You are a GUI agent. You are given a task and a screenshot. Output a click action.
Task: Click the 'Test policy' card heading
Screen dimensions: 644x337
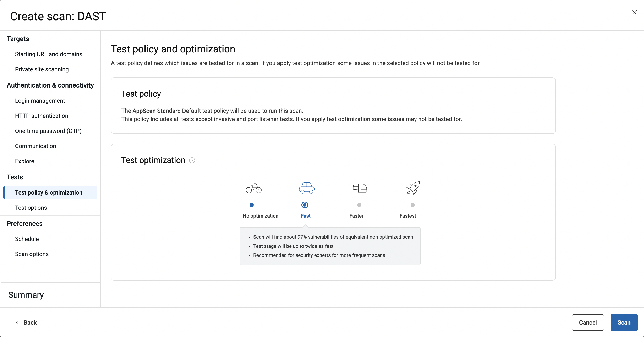[141, 94]
